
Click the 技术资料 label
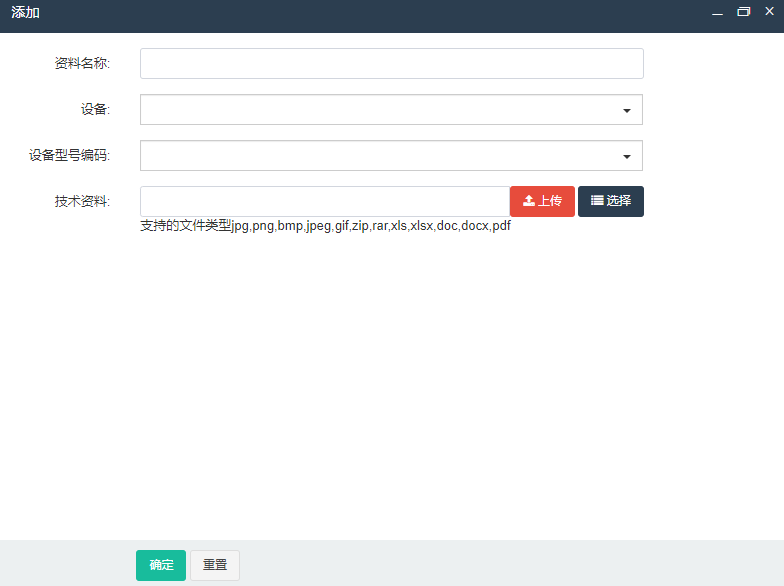[x=82, y=202]
